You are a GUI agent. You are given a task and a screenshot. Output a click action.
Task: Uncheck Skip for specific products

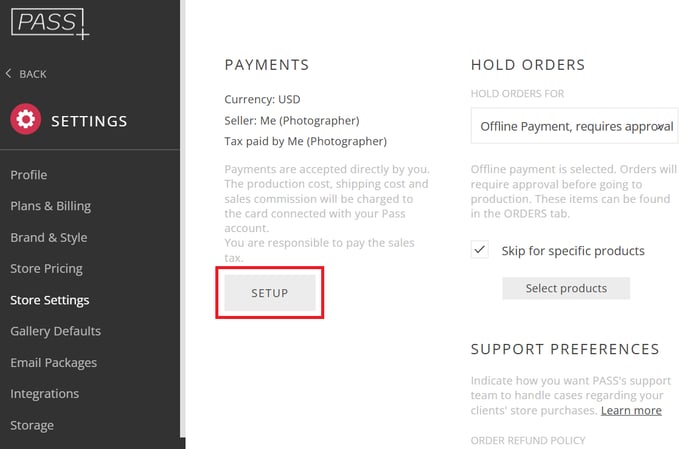coord(480,250)
